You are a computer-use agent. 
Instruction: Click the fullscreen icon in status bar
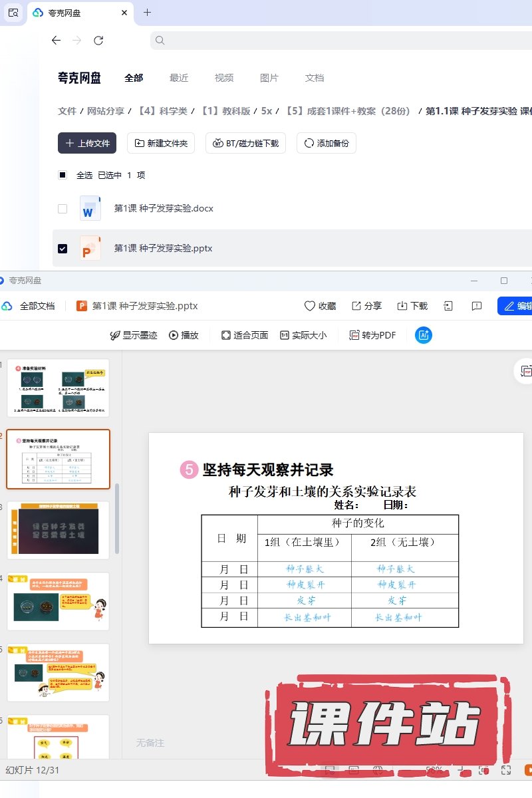(506, 770)
